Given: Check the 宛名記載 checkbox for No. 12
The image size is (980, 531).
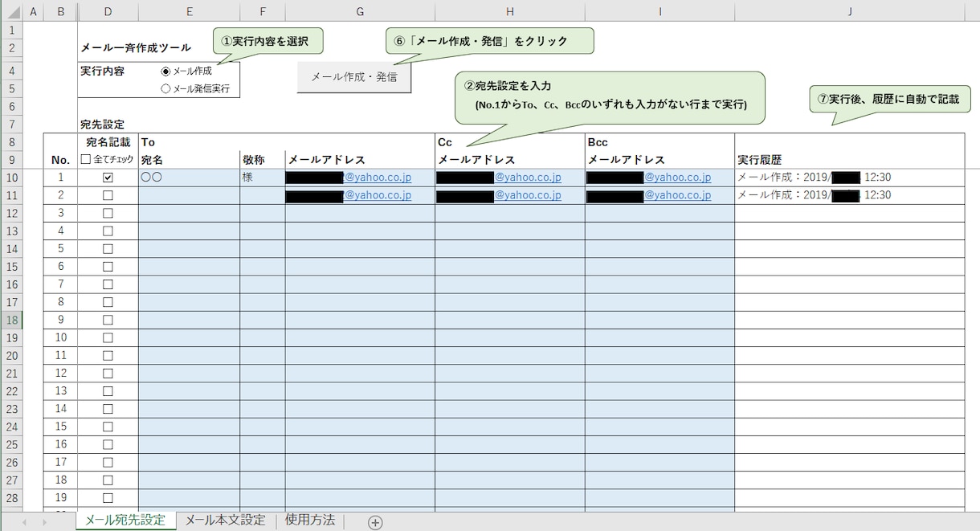Looking at the screenshot, I should [108, 373].
